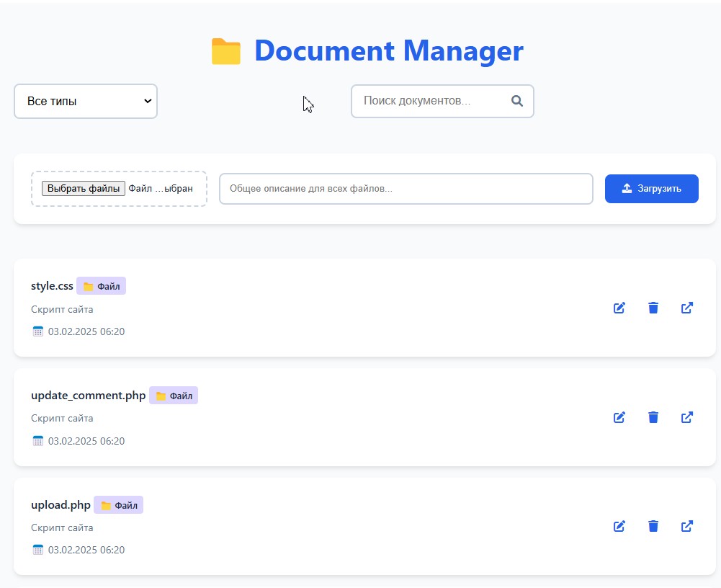
Task: Click trash icon for update_comment.php
Action: (653, 417)
